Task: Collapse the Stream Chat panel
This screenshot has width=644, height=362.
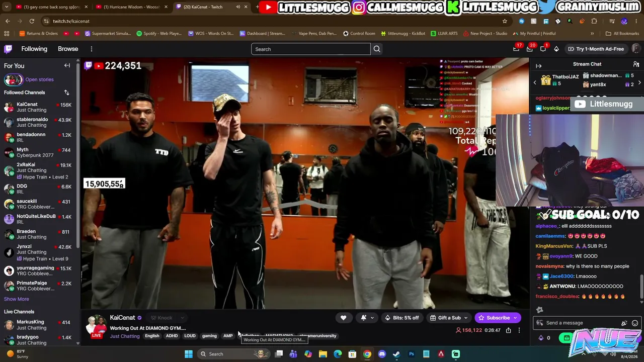Action: click(x=538, y=65)
